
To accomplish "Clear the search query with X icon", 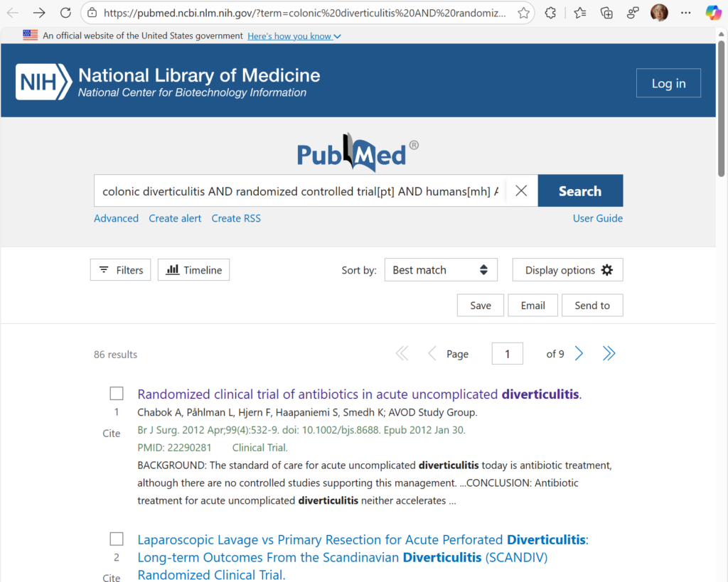I will [521, 190].
